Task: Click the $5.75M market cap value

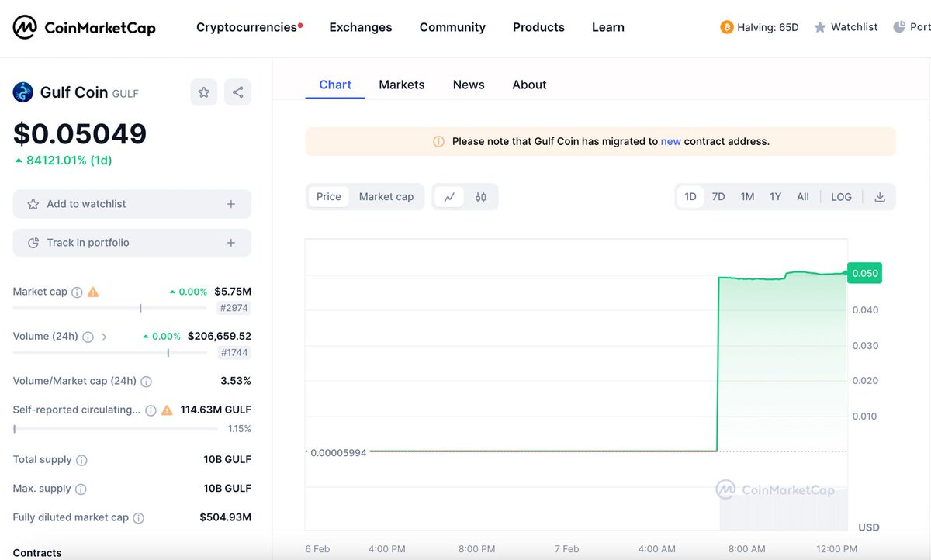Action: (233, 292)
